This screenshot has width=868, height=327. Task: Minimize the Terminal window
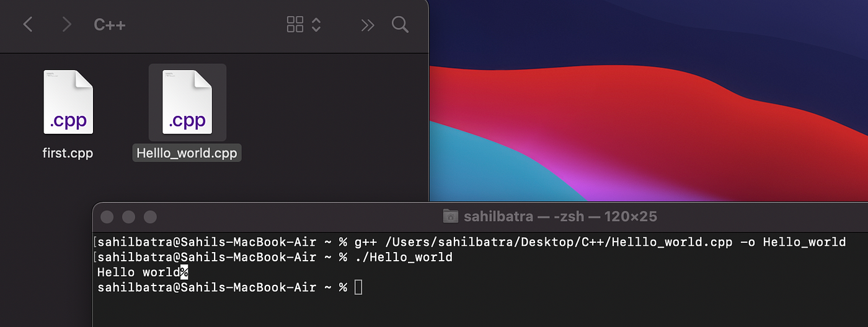pyautogui.click(x=128, y=217)
